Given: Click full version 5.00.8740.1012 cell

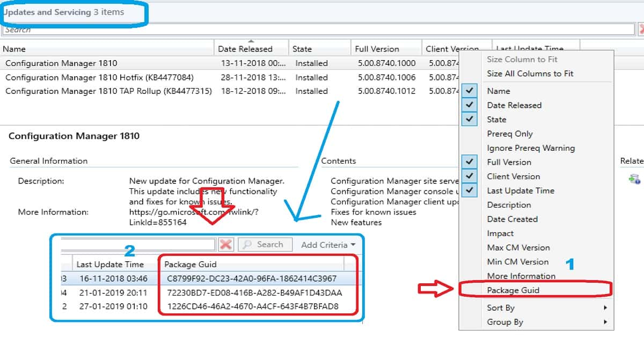Looking at the screenshot, I should 386,91.
